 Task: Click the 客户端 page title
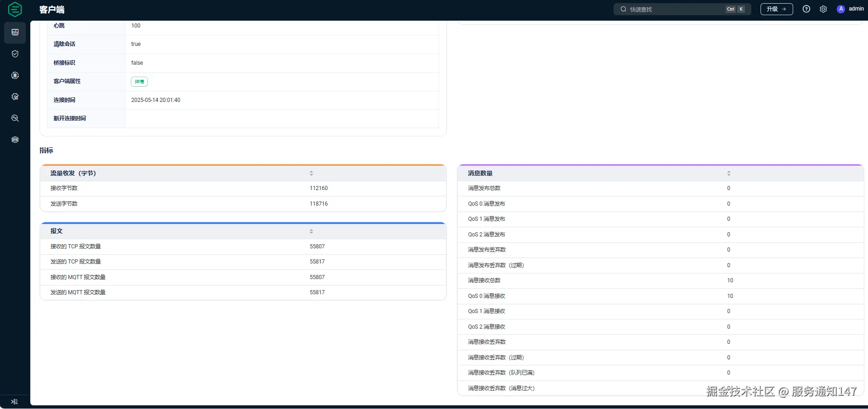point(52,10)
